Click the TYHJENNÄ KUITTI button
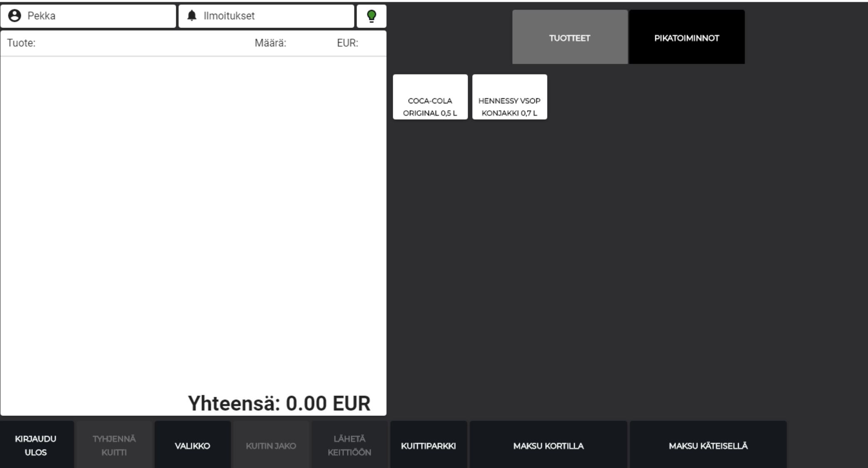868x468 pixels. coord(114,445)
